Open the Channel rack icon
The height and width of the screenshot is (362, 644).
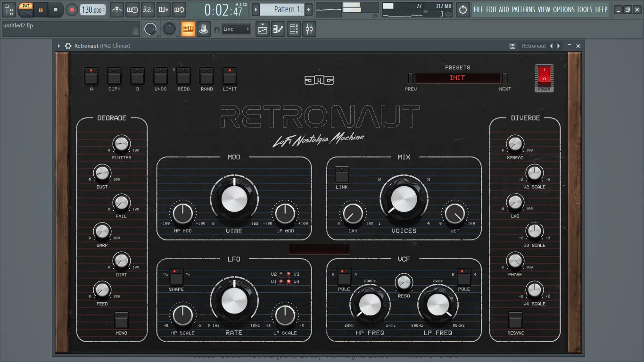pyautogui.click(x=294, y=29)
